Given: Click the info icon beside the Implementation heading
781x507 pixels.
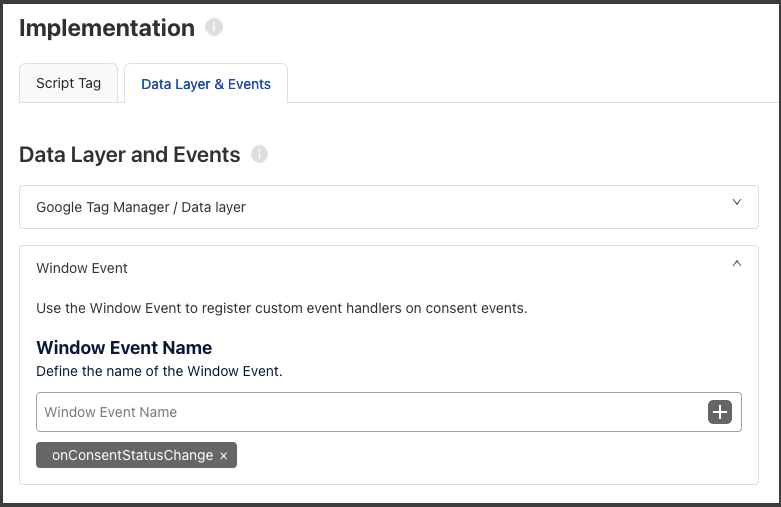Looking at the screenshot, I should coord(214,27).
